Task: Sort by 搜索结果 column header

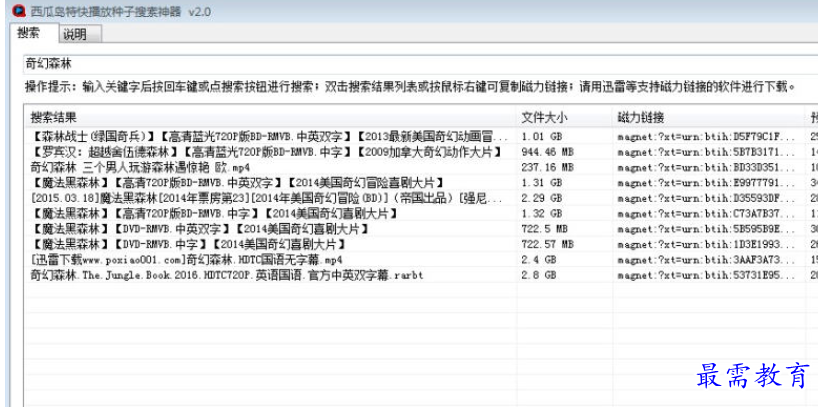Action: 270,118
